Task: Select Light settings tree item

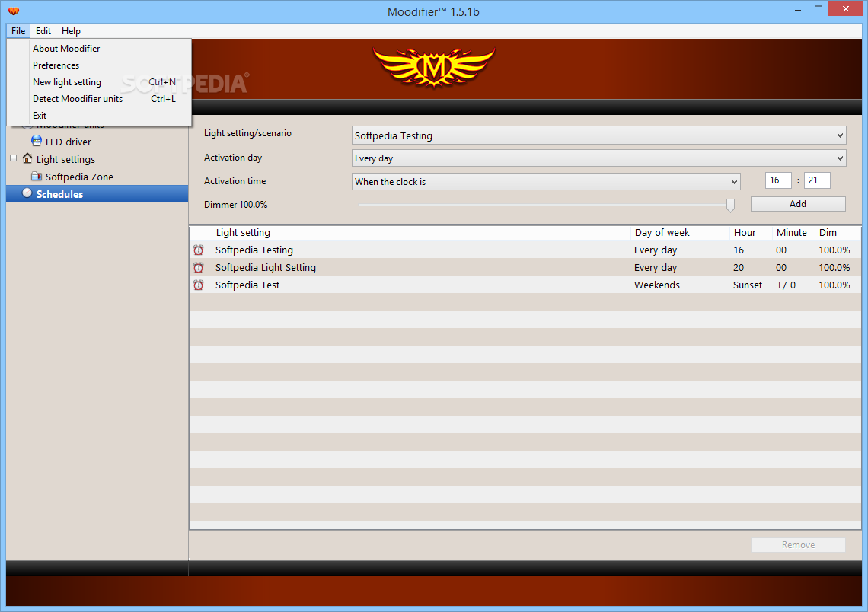Action: tap(65, 159)
